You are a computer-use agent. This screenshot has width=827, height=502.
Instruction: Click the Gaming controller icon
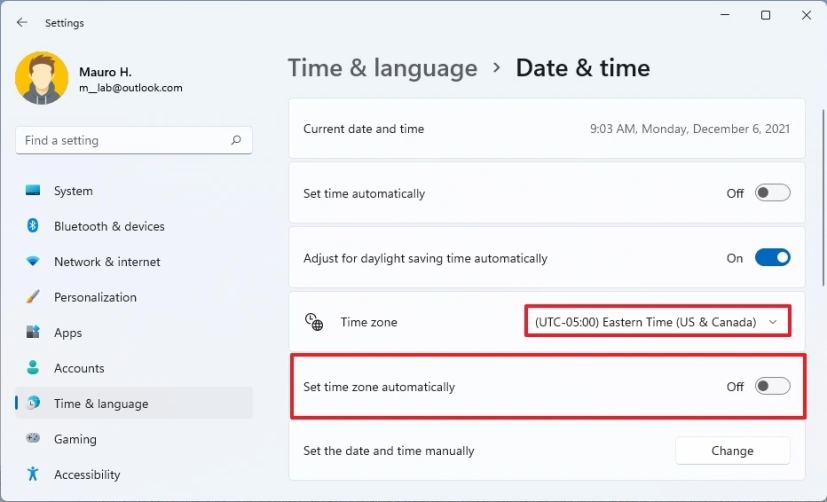pyautogui.click(x=33, y=438)
